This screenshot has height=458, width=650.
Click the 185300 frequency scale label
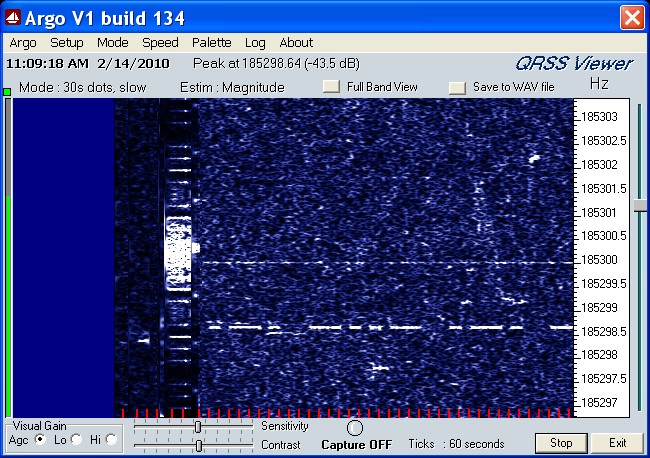599,260
